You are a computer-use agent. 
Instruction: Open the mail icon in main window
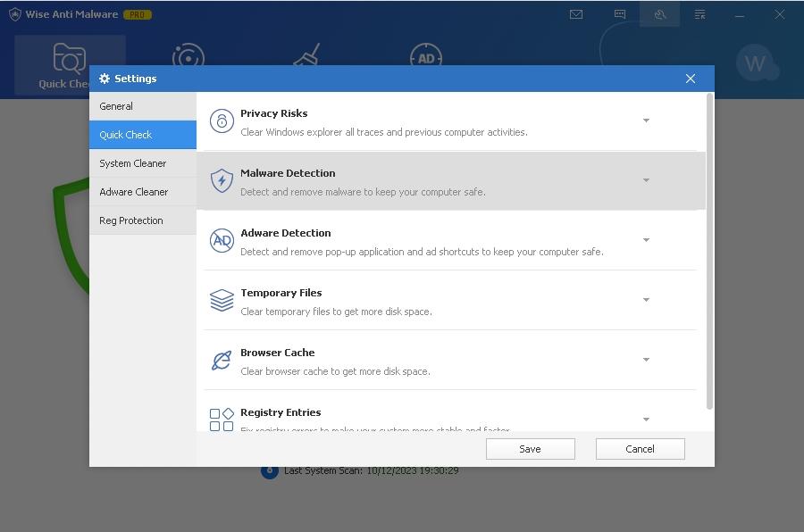coord(576,14)
